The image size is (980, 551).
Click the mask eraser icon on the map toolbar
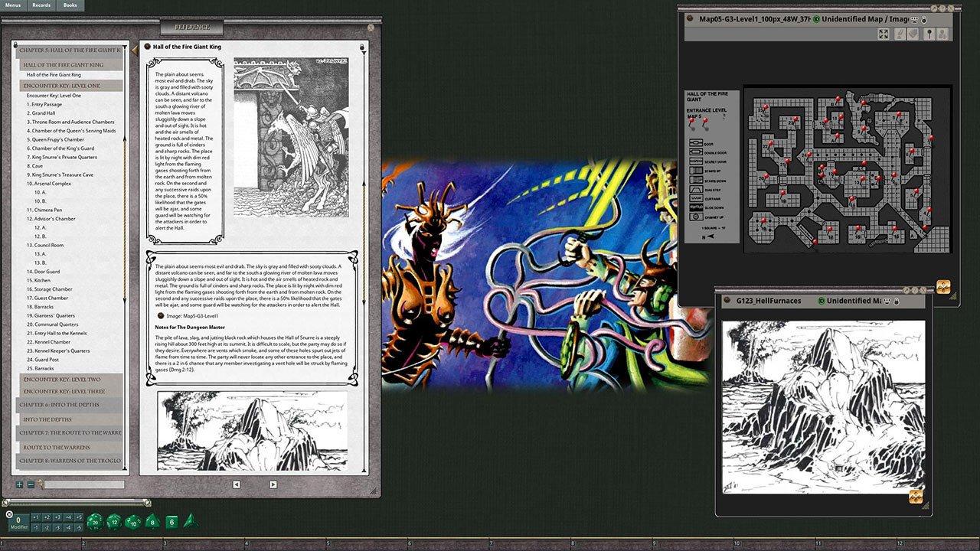[913, 34]
